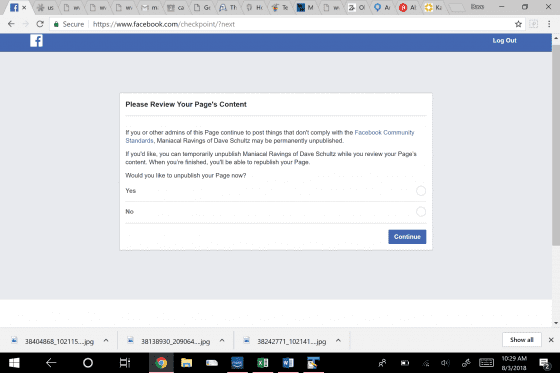Select the Yes radio button
The height and width of the screenshot is (373, 560).
pos(421,191)
